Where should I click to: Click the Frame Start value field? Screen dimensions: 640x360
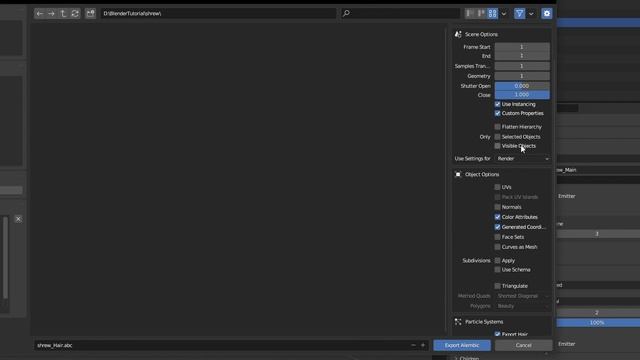point(522,47)
